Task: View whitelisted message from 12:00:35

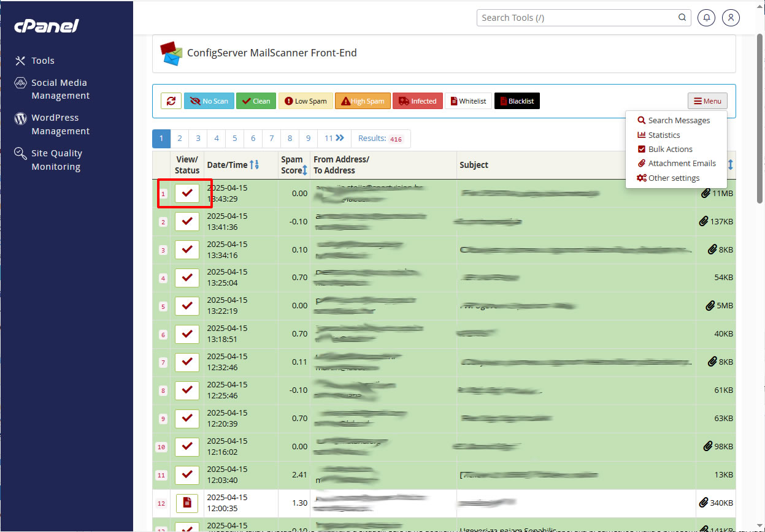Action: (187, 503)
